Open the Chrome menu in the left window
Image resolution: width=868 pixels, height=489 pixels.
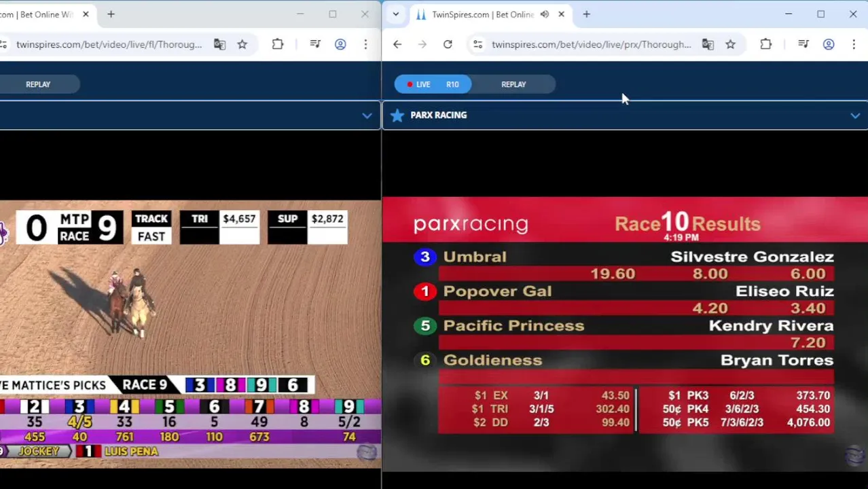click(365, 44)
